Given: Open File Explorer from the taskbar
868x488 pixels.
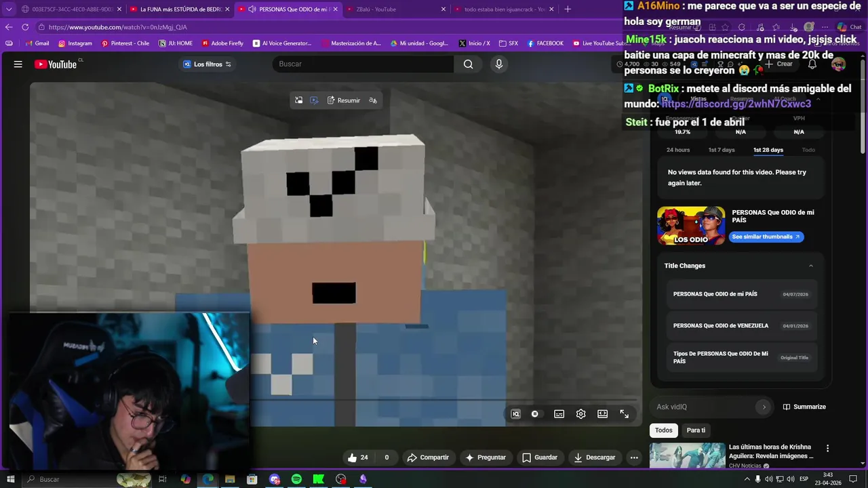Looking at the screenshot, I should (x=230, y=479).
